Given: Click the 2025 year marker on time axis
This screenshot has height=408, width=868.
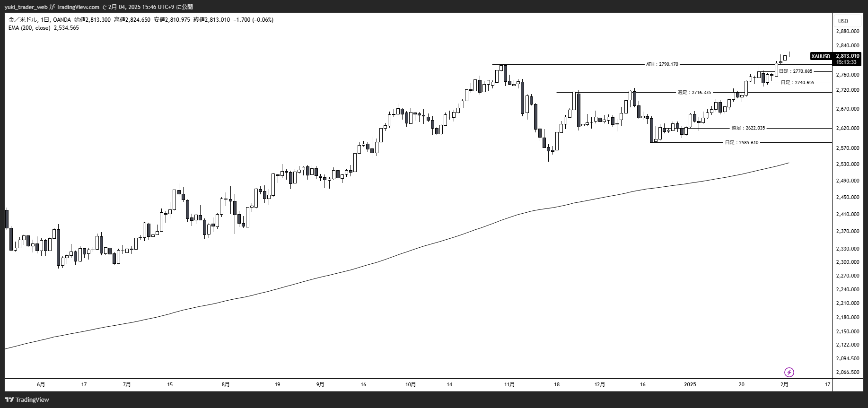Looking at the screenshot, I should pyautogui.click(x=690, y=384).
